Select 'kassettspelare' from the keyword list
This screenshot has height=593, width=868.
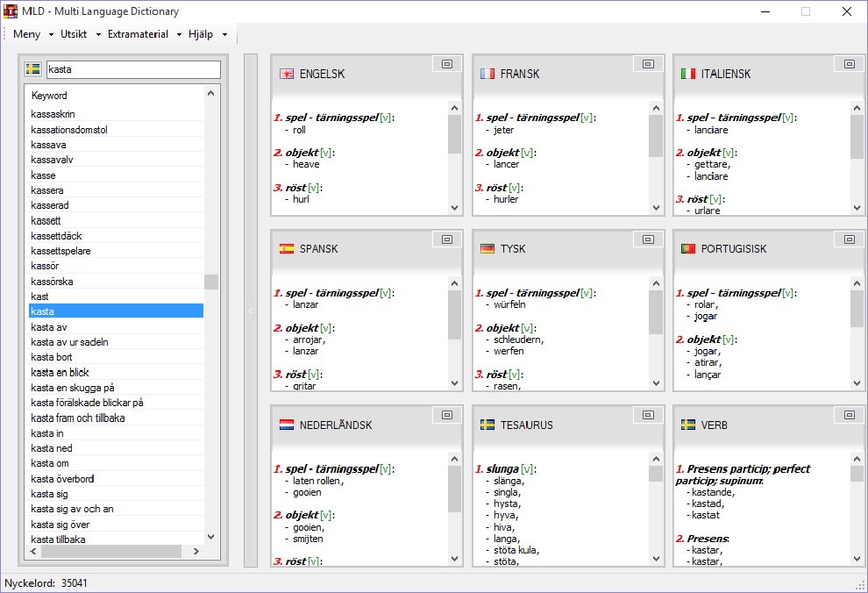tap(60, 251)
